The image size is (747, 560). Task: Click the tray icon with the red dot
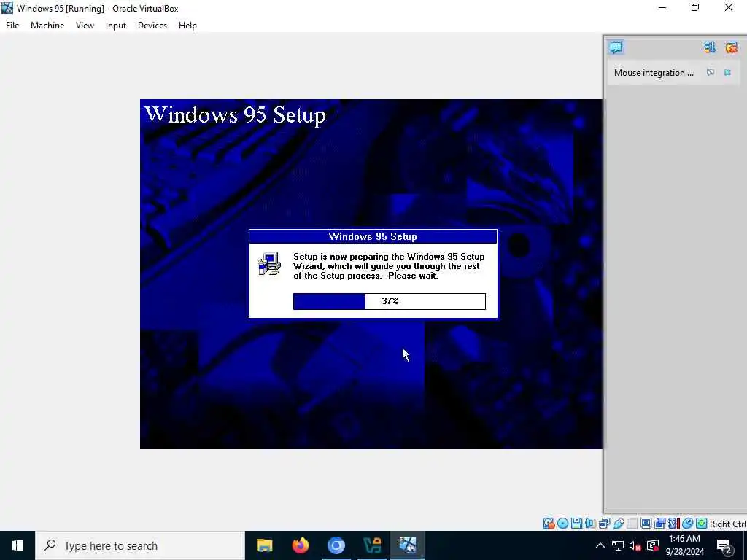(x=653, y=545)
